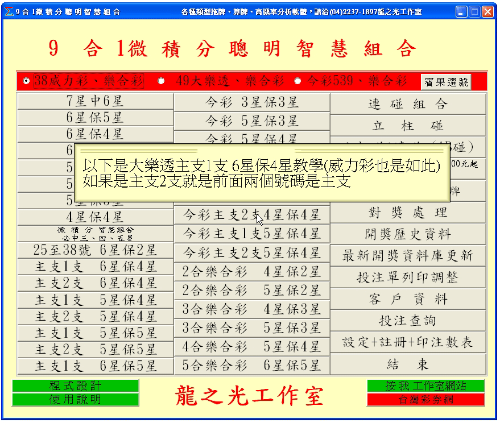Open 25至38號 6星保2星
The image size is (504, 427).
tap(96, 250)
